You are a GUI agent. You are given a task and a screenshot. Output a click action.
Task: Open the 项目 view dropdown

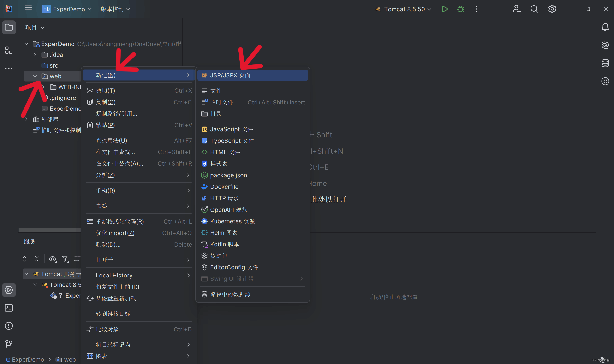[x=35, y=27]
